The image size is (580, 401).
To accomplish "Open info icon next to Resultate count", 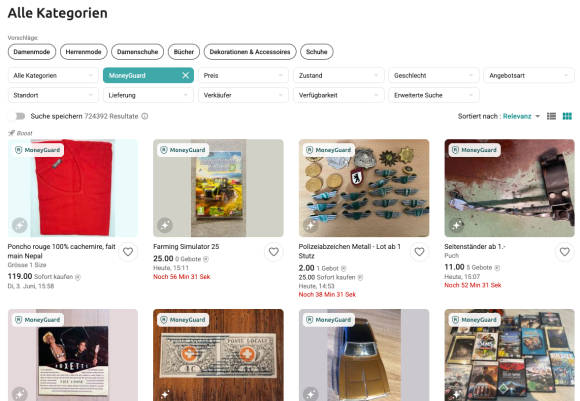I will [x=145, y=116].
